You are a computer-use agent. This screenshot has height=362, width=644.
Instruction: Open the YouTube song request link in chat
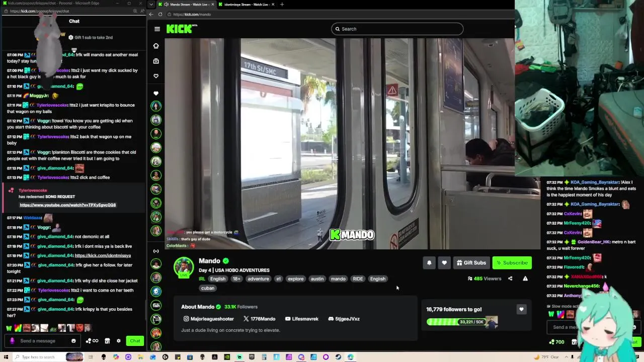(67, 205)
